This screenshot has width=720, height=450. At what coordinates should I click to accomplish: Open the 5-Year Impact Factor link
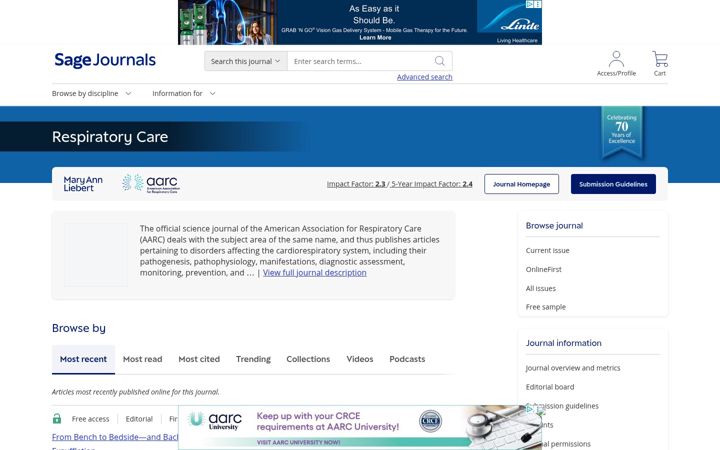tap(432, 184)
